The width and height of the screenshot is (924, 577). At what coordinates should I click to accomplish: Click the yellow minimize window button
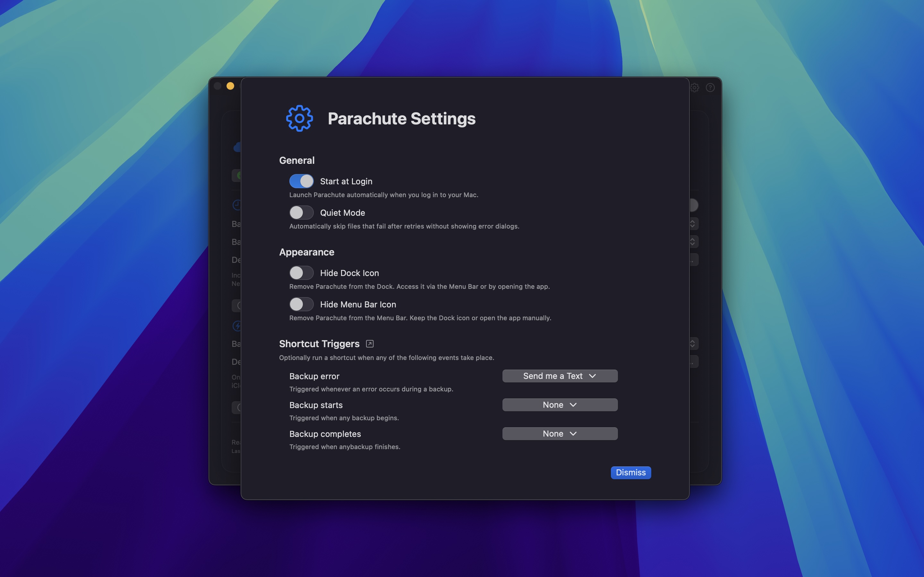pos(230,86)
